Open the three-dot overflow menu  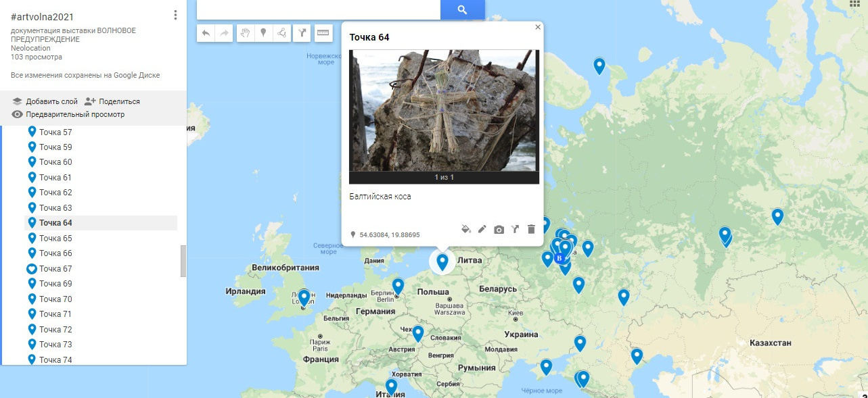(x=175, y=14)
